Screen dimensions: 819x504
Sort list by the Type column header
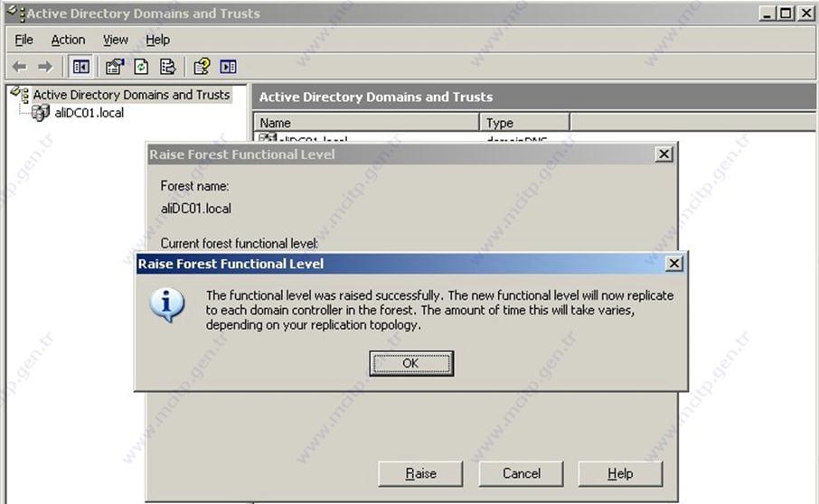click(524, 123)
